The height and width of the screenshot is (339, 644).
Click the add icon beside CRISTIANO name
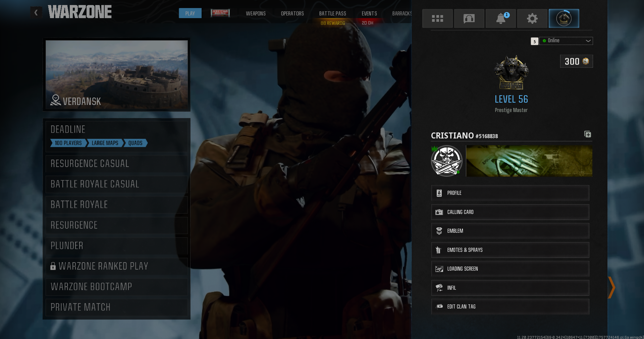(x=588, y=134)
